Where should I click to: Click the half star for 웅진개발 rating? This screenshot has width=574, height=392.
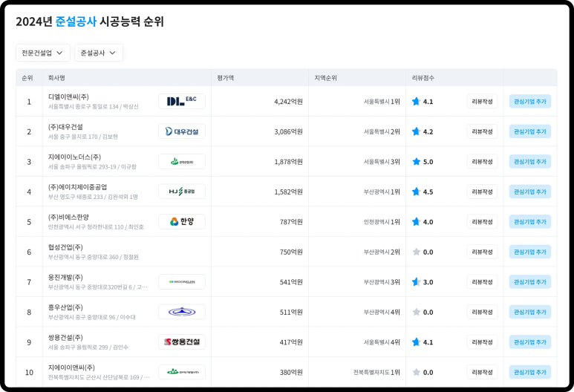[416, 282]
